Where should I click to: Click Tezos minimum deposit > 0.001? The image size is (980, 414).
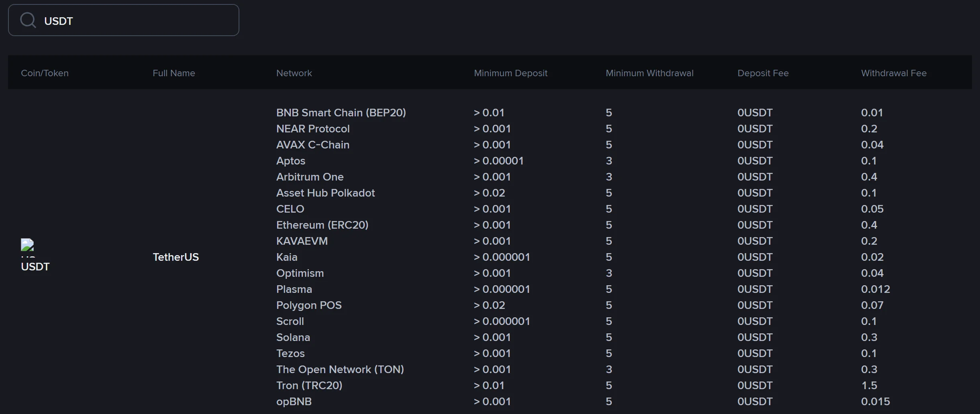click(492, 353)
